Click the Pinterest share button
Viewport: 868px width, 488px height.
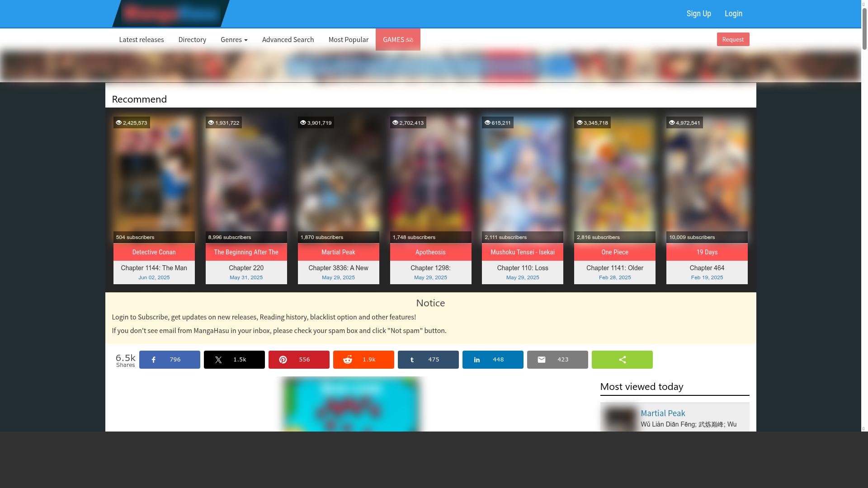click(299, 360)
